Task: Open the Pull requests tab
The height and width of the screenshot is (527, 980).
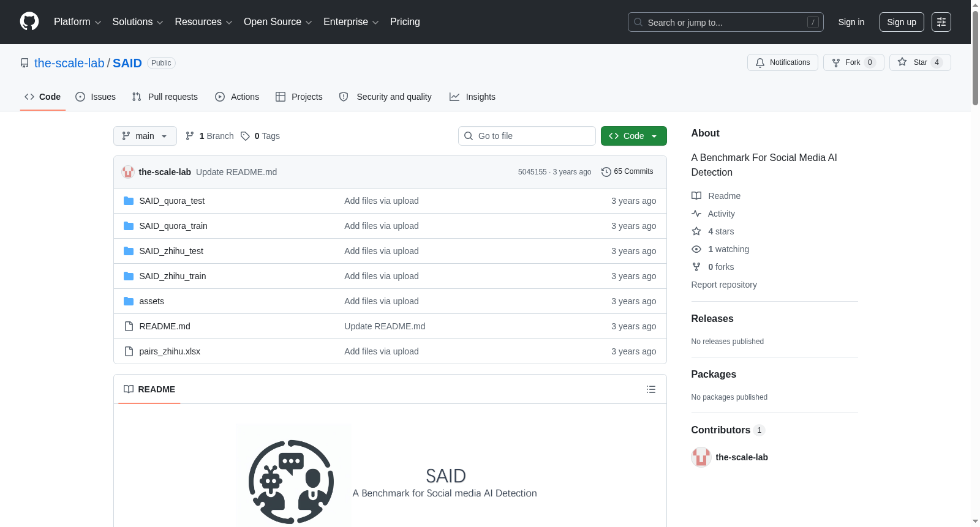Action: point(165,97)
